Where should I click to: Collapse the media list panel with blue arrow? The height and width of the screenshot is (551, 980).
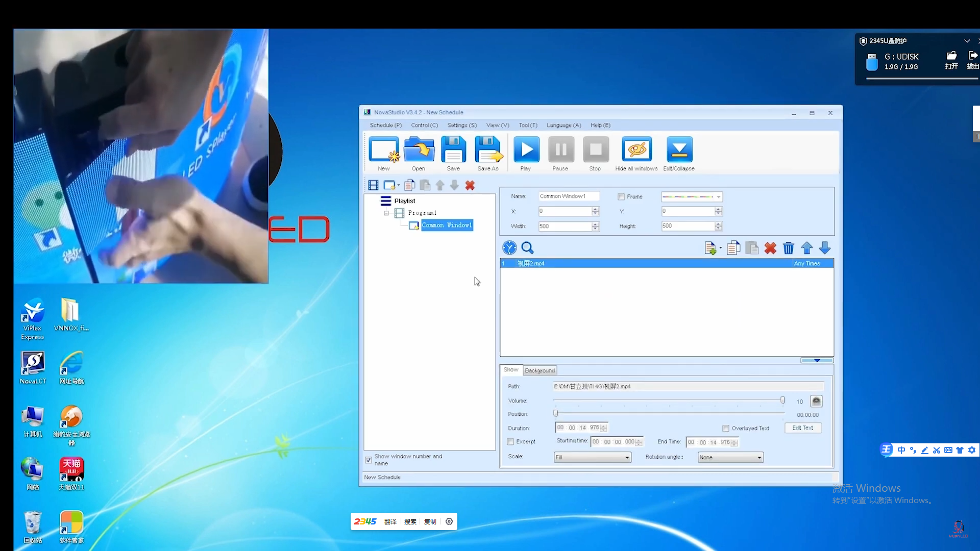click(x=817, y=360)
